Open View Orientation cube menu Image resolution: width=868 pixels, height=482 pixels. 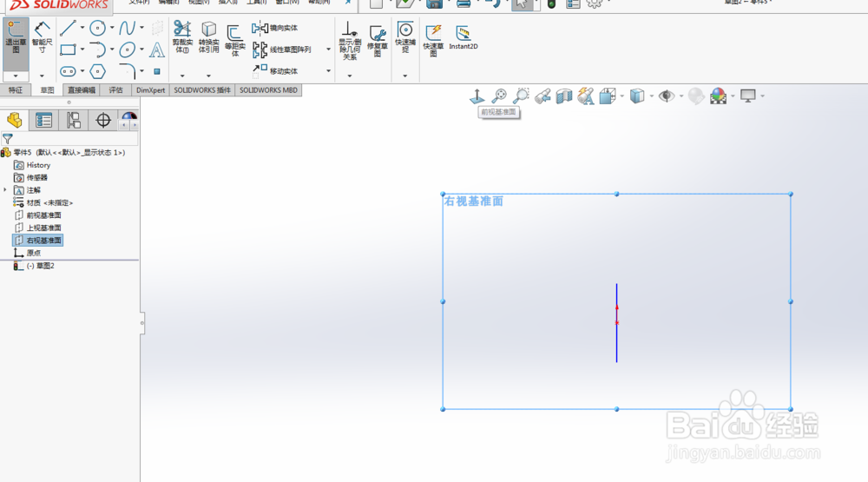click(608, 96)
